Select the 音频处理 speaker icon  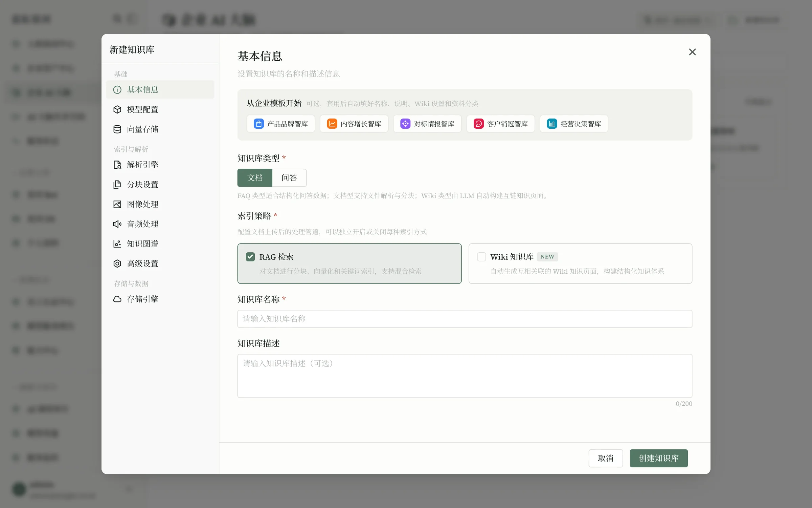[x=117, y=224]
